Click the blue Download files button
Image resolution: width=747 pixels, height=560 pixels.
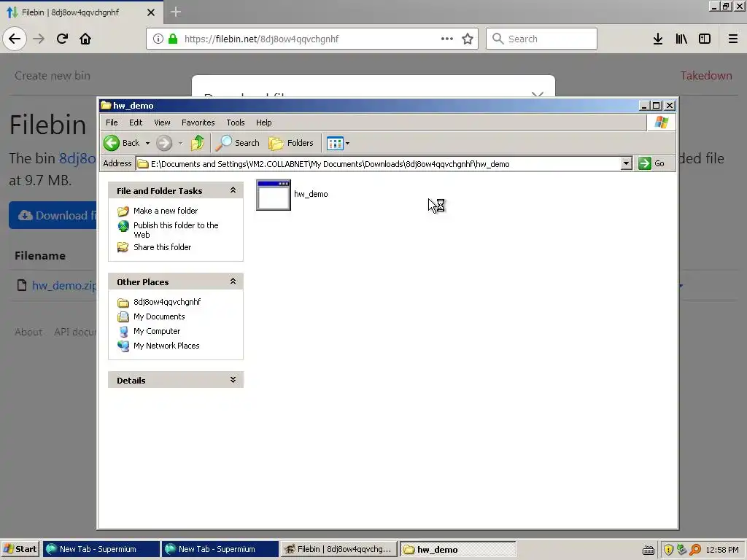click(53, 215)
